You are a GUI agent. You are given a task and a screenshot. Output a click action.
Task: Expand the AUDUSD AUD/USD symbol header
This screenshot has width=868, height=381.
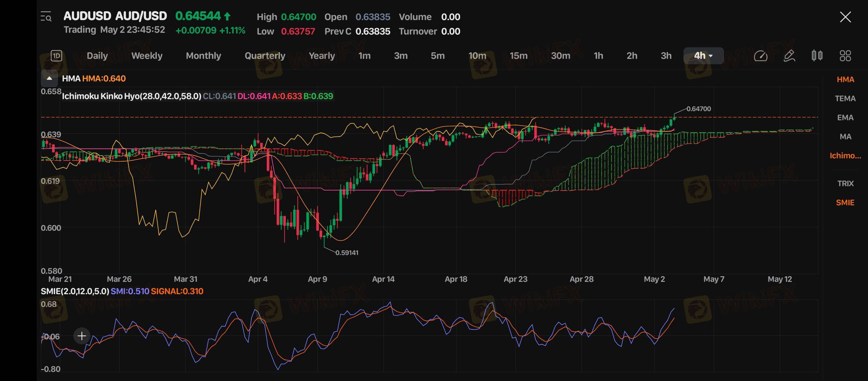115,16
